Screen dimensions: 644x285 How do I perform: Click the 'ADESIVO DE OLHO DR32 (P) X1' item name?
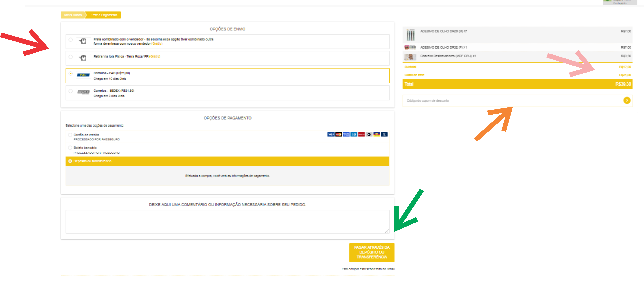(x=443, y=47)
